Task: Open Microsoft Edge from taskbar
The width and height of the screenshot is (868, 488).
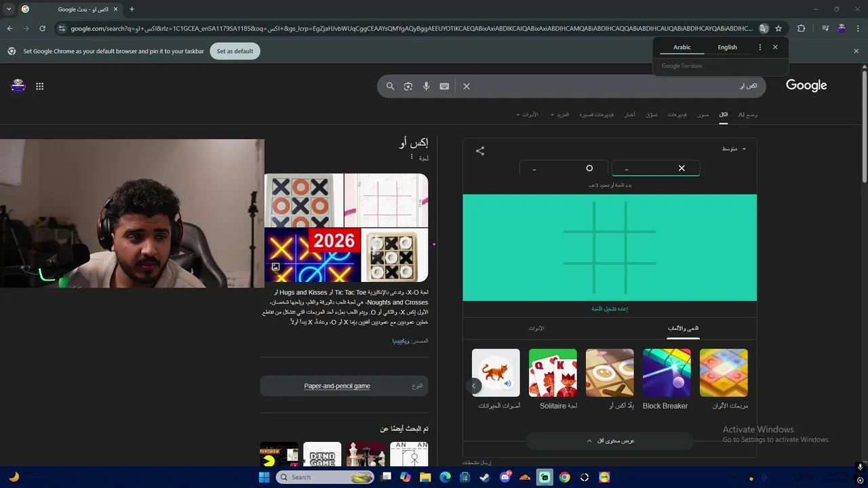Action: click(445, 477)
